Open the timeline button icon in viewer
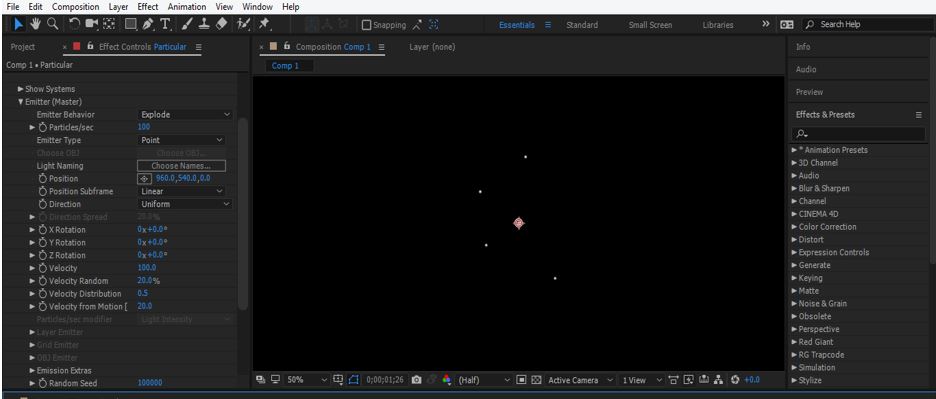 point(704,380)
